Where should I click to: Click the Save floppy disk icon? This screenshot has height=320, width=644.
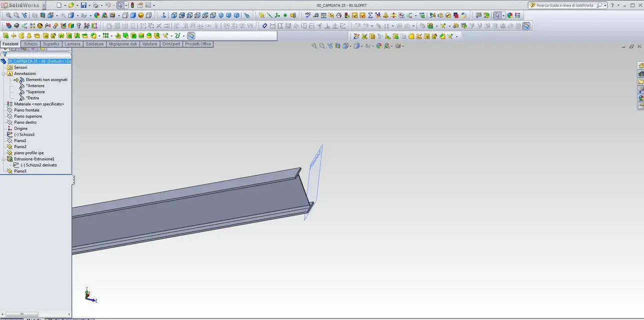click(83, 5)
